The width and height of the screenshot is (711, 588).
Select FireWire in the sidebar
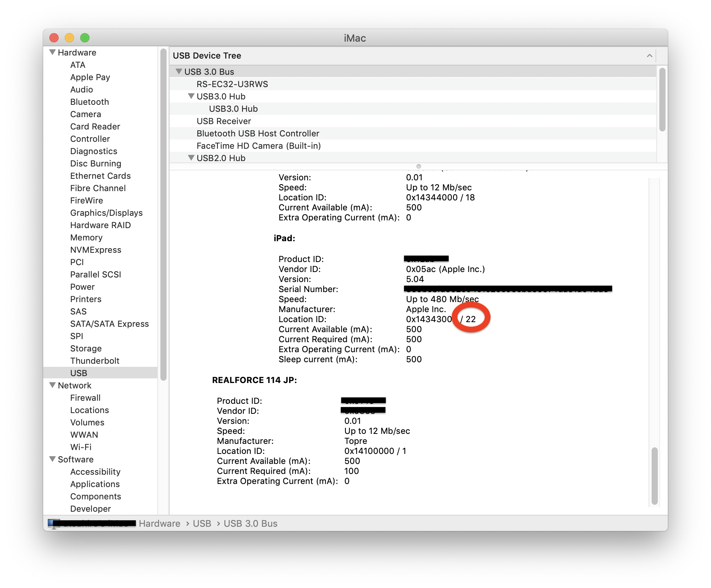pyautogui.click(x=86, y=200)
